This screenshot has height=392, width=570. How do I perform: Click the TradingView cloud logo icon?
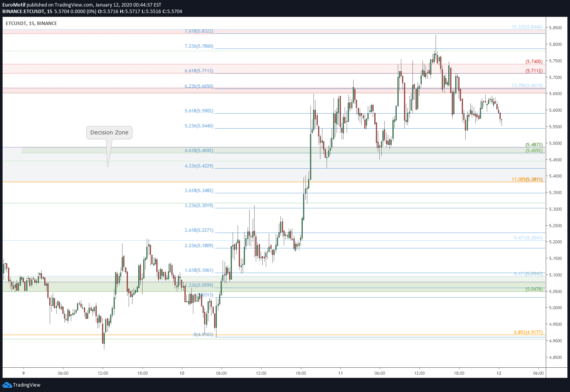point(7,385)
